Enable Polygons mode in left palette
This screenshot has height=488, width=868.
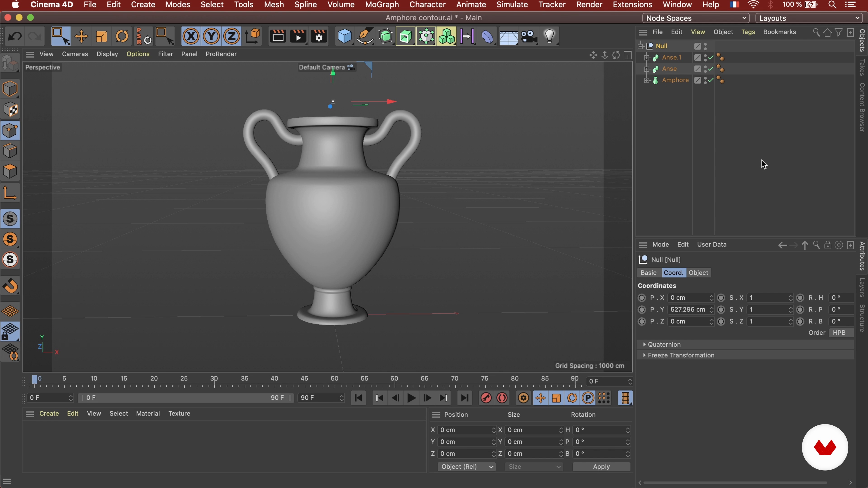click(x=10, y=171)
